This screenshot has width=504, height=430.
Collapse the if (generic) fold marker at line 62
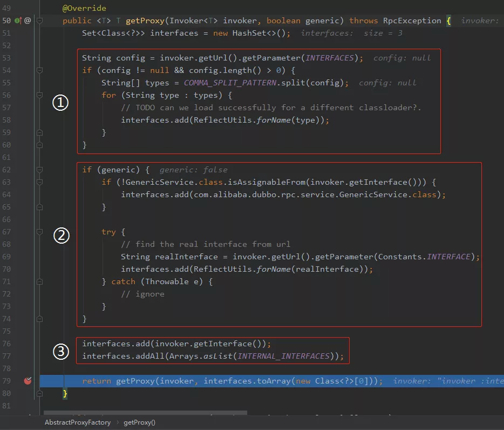[x=39, y=170]
